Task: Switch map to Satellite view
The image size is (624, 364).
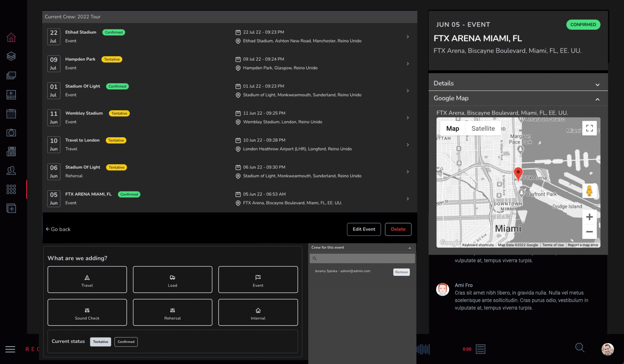Action: tap(483, 128)
